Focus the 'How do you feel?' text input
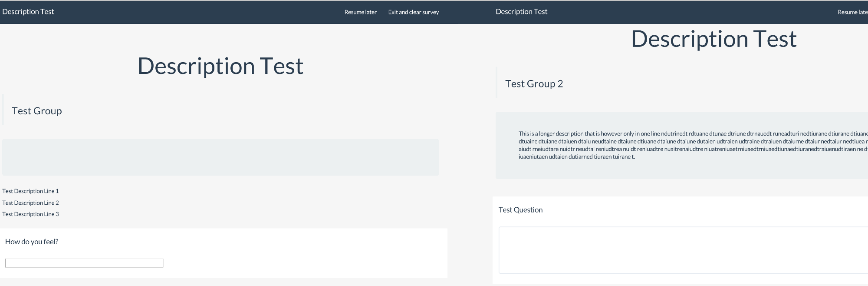The width and height of the screenshot is (868, 286). (84, 263)
